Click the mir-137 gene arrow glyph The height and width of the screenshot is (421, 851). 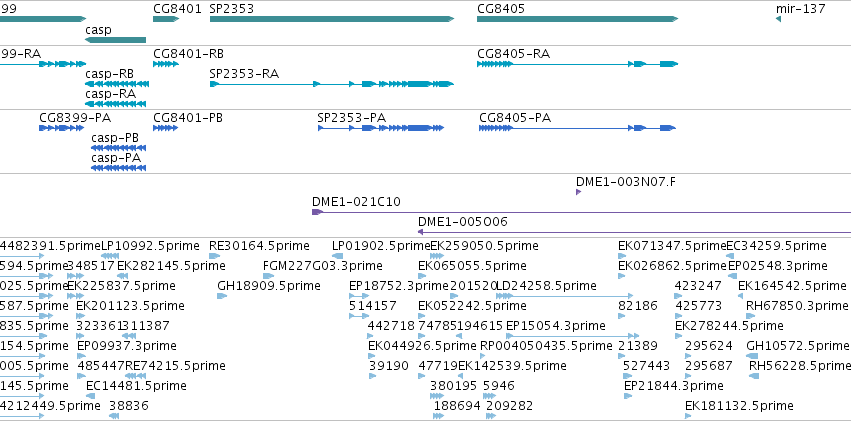click(x=778, y=19)
